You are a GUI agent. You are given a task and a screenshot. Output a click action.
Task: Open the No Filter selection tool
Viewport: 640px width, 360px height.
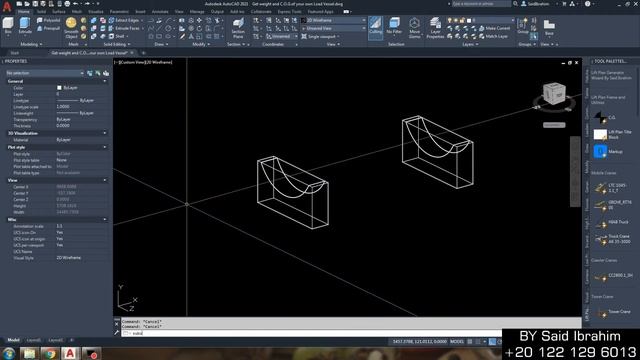tap(394, 26)
